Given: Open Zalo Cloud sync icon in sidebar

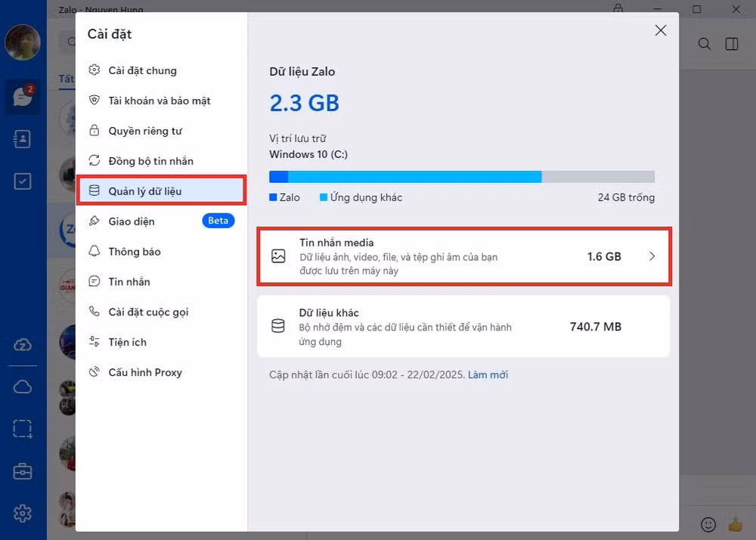Looking at the screenshot, I should (x=22, y=345).
